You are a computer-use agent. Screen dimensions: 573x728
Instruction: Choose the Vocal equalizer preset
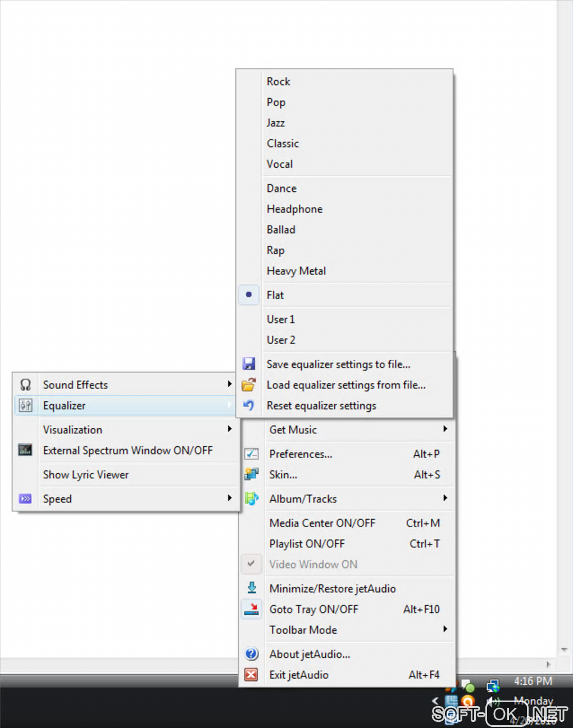[x=344, y=164]
